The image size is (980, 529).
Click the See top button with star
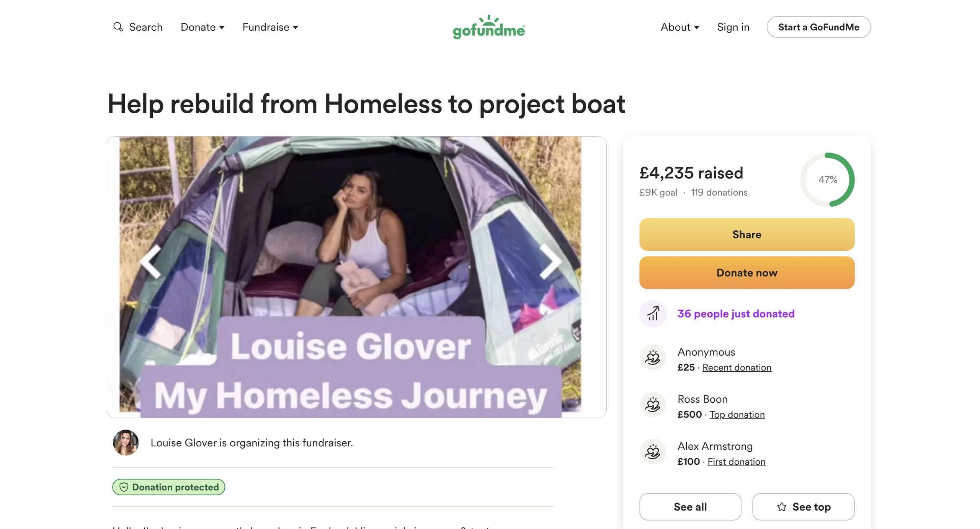point(803,507)
